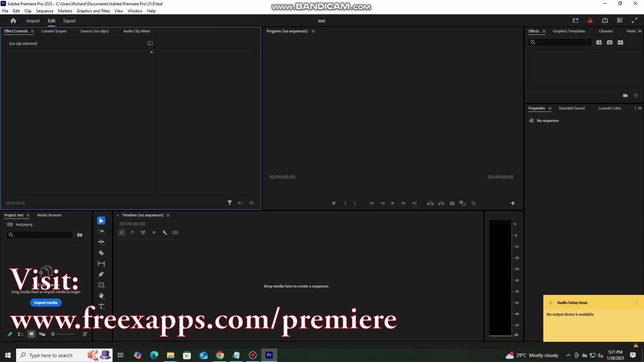Switch to Essential Sound tab
The image size is (644, 362).
pos(572,108)
